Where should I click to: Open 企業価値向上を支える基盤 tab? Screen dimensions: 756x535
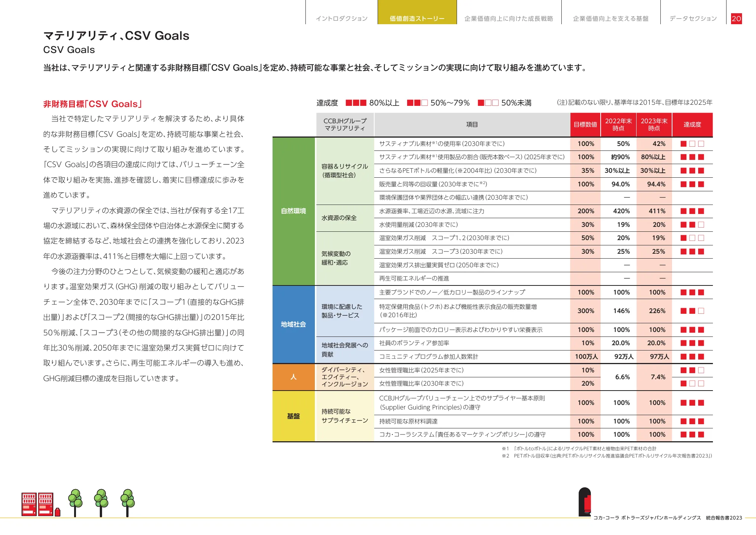pos(610,19)
